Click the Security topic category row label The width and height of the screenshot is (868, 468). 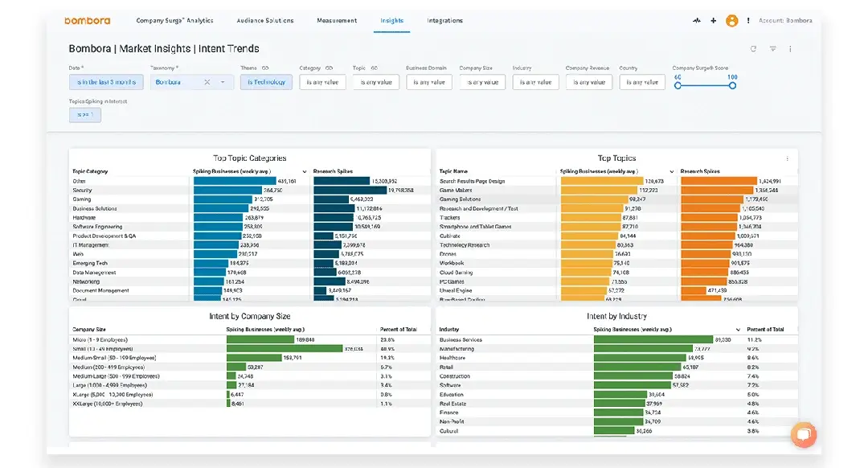(83, 190)
